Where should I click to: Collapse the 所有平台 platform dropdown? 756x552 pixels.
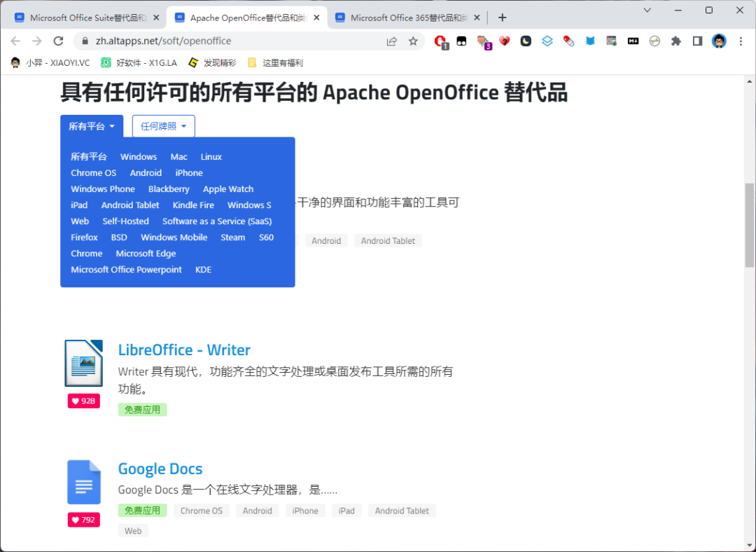[92, 126]
